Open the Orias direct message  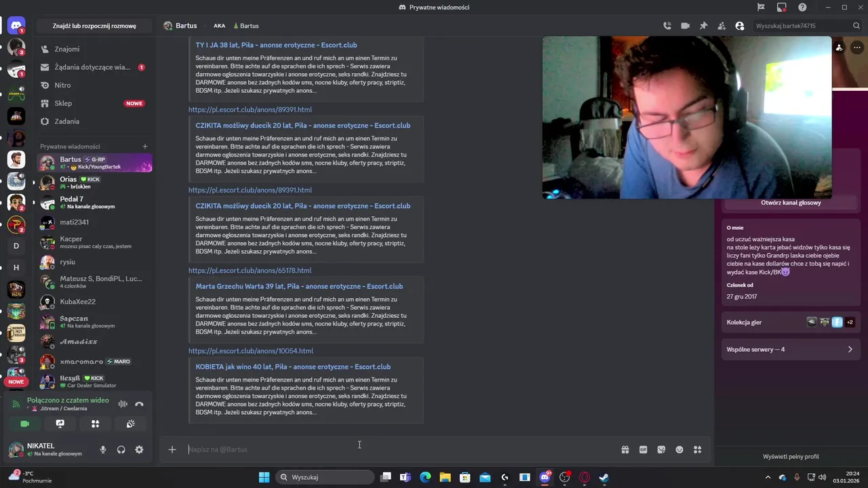(x=94, y=182)
